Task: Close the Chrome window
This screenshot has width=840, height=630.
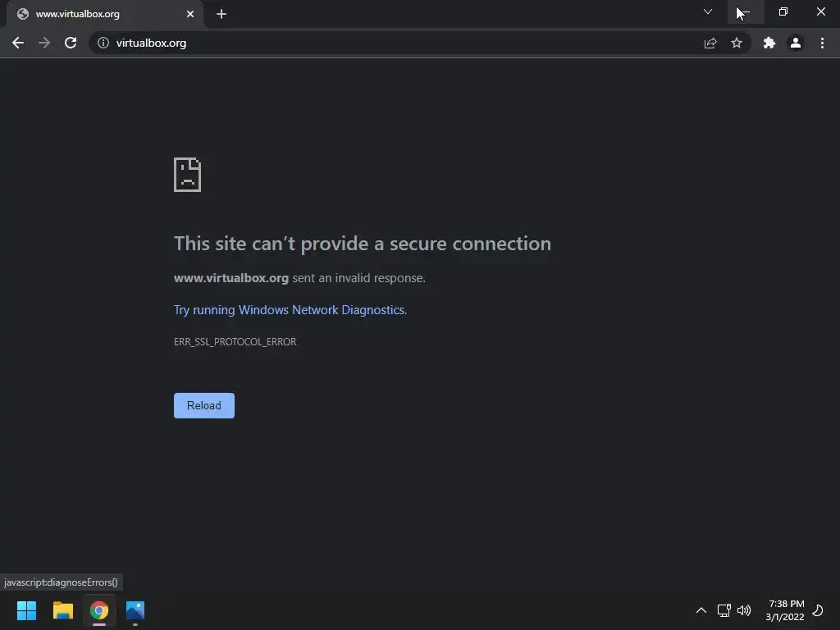Action: click(x=820, y=11)
